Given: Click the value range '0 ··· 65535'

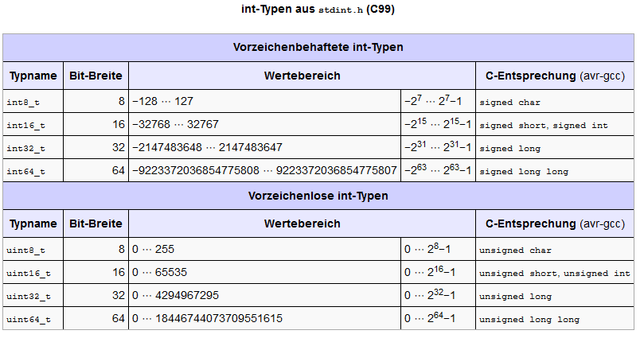Looking at the screenshot, I should coord(159,272).
